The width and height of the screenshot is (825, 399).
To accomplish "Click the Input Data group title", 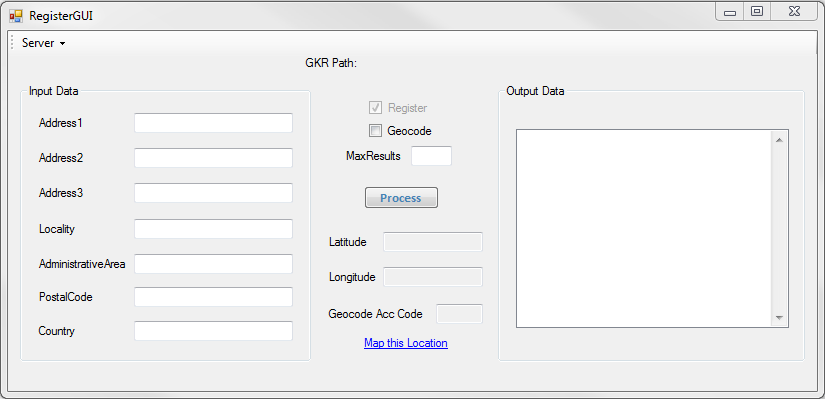I will [x=54, y=91].
